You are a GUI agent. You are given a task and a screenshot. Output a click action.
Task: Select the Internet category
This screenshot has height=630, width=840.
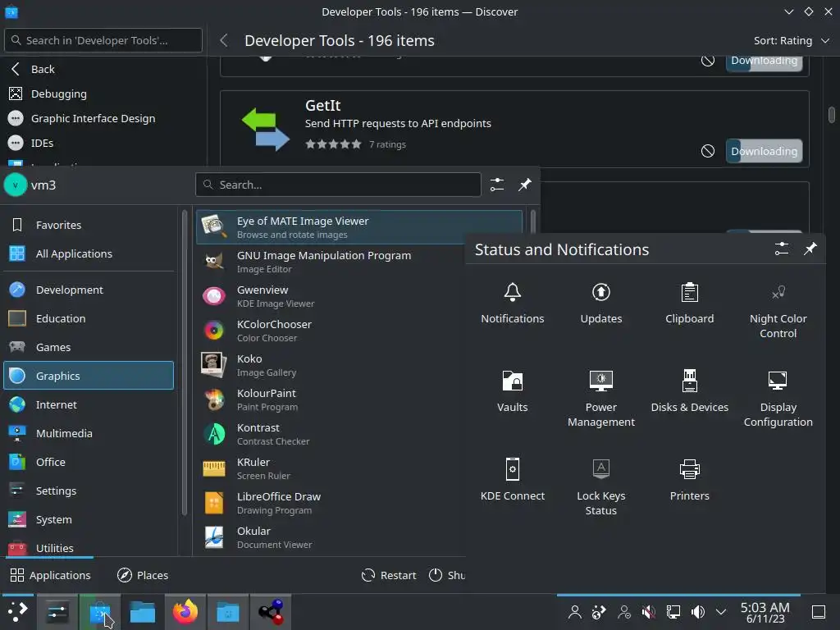click(x=89, y=404)
